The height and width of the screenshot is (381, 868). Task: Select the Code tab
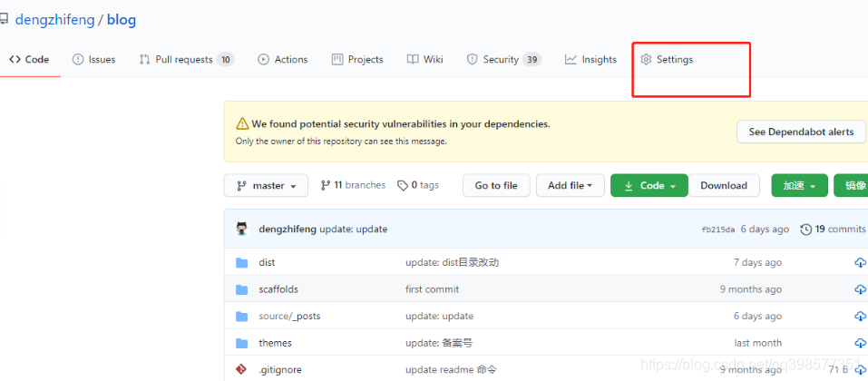pos(29,59)
